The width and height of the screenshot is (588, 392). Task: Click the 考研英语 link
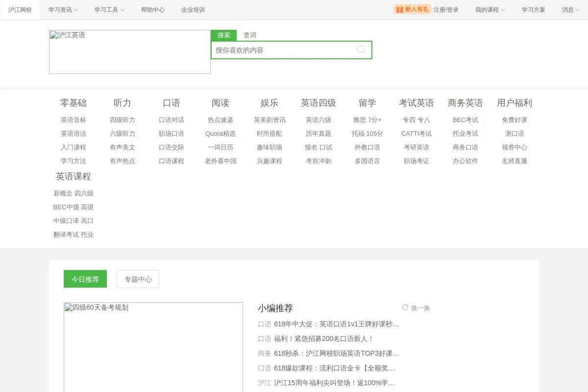pyautogui.click(x=416, y=147)
